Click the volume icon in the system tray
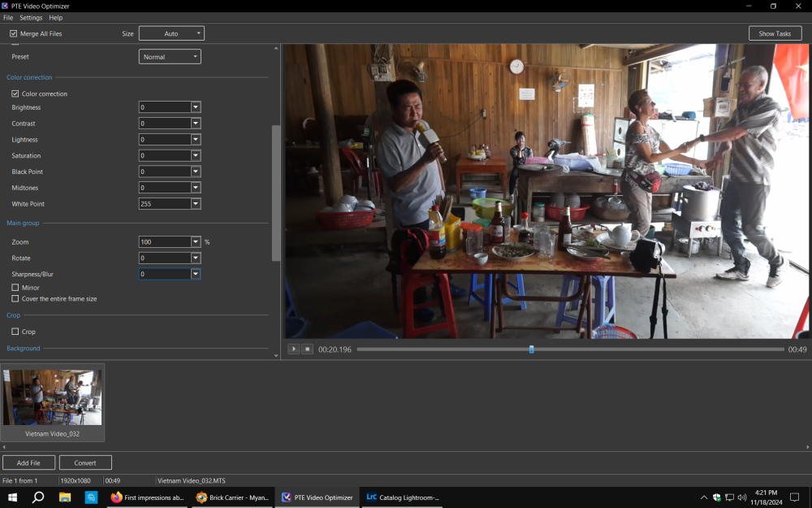812x508 pixels. pos(742,497)
